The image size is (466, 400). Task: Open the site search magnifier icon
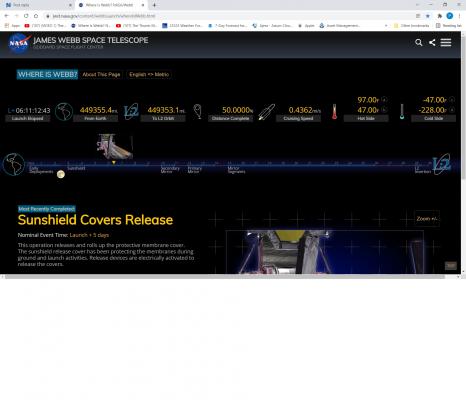click(x=419, y=42)
